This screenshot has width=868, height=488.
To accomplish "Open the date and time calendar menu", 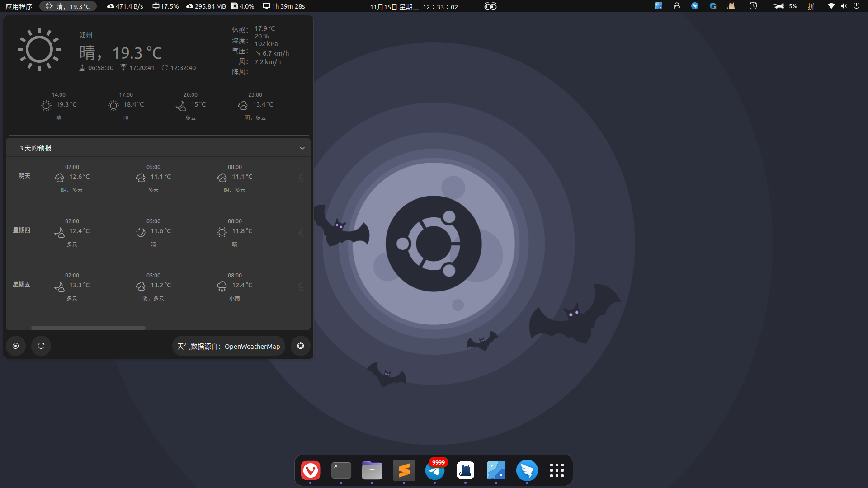I will (x=414, y=7).
